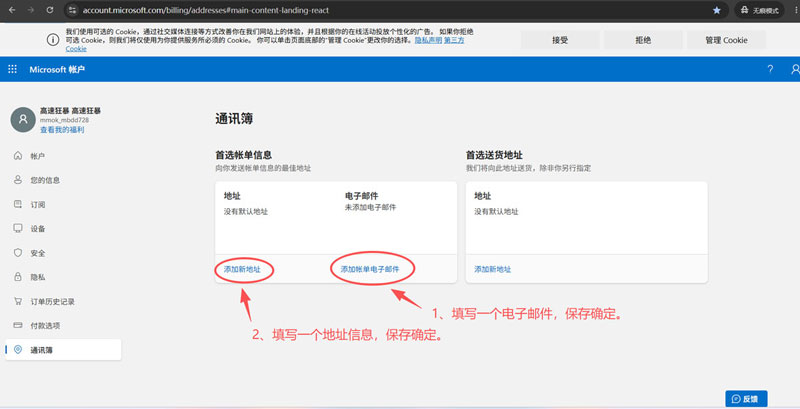Viewport: 800px width, 409px height.
Task: Select the address bar URL
Action: coord(206,10)
